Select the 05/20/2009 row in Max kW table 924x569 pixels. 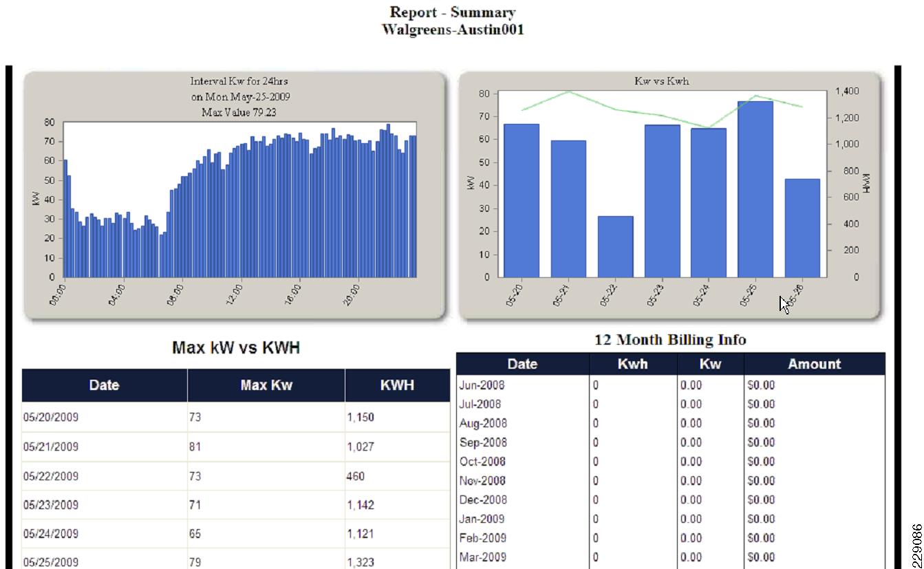[236, 418]
